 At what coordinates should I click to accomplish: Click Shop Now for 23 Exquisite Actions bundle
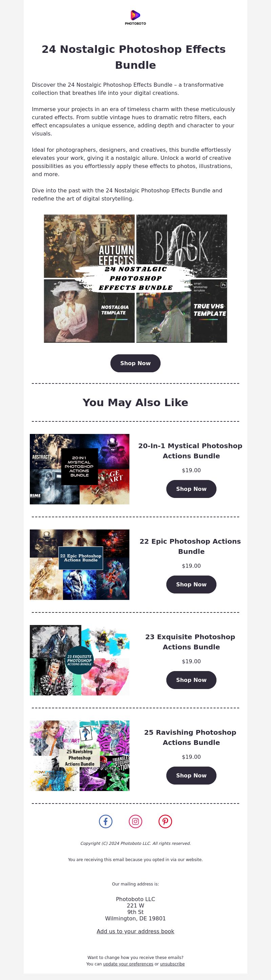point(191,680)
